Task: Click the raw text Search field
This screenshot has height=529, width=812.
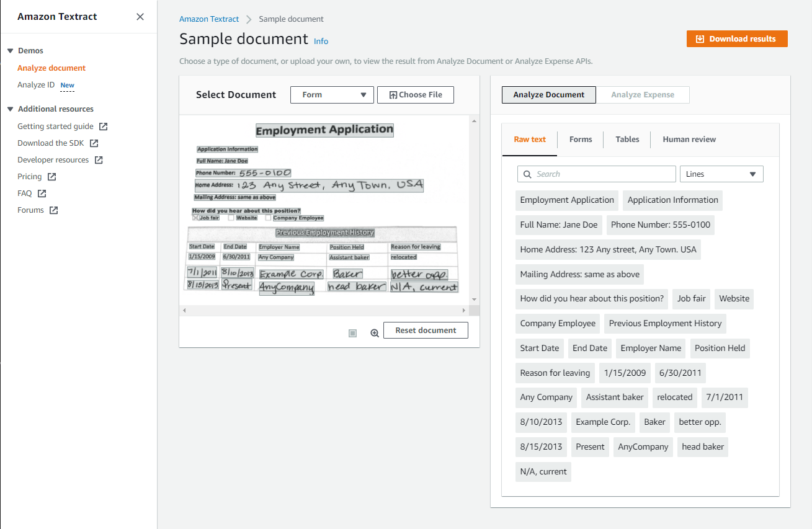Action: click(597, 174)
